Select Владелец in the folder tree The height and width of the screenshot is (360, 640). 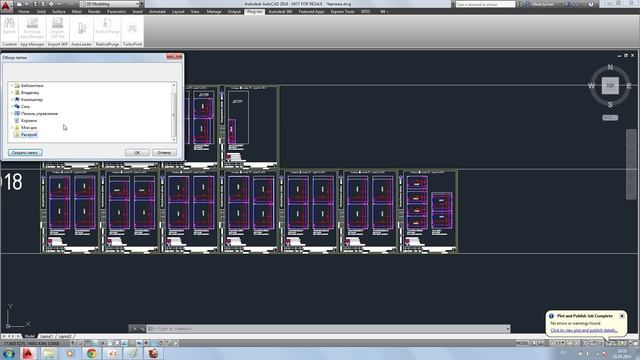(30, 93)
